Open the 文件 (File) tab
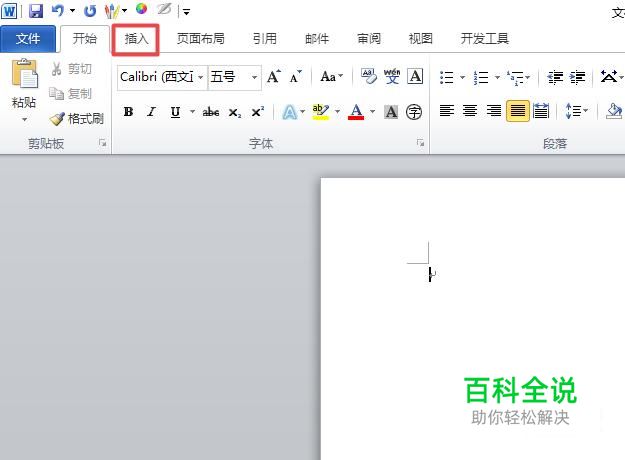 (28, 39)
